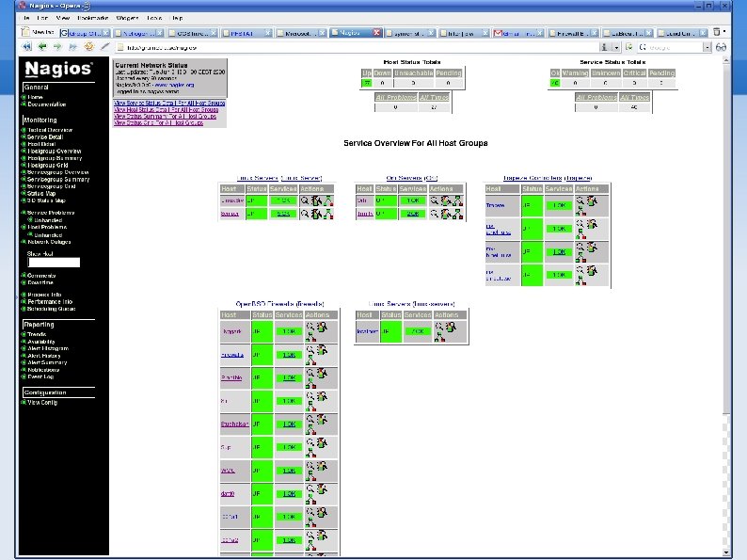This screenshot has height=560, width=747.
Task: Open the search engine dropdown arrow
Action: tap(707, 47)
